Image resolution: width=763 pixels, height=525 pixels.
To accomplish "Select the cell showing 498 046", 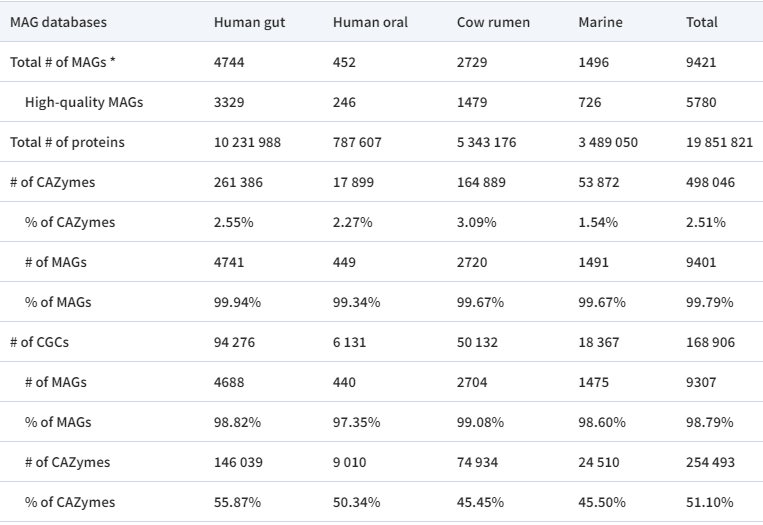I will [710, 182].
